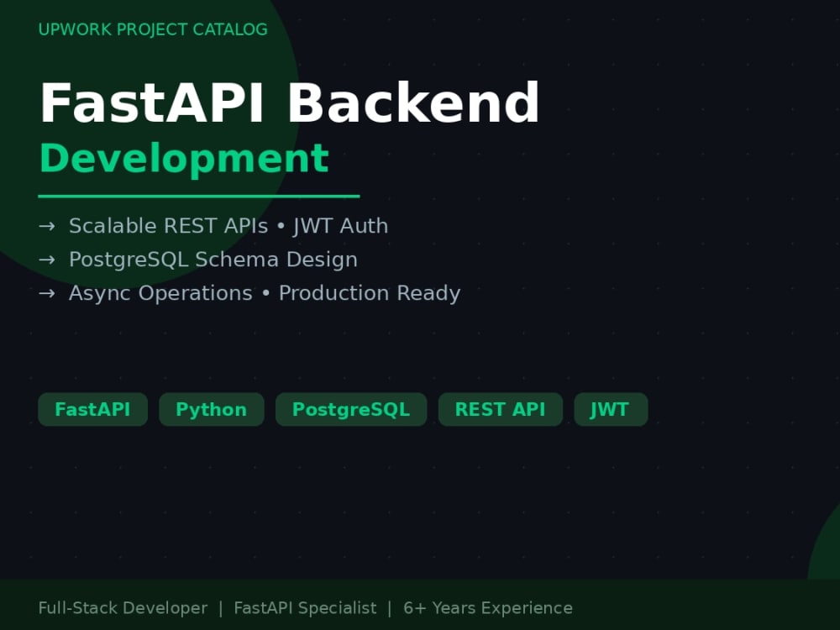Click 'FastAPI Specialist' footer text
This screenshot has width=840, height=630.
(x=306, y=608)
